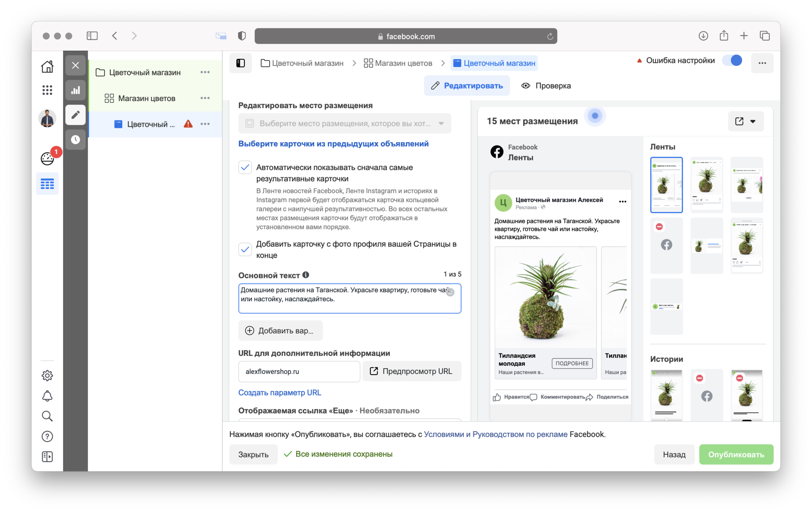
Task: Expand the preview share dropdown arrow
Action: tap(753, 121)
